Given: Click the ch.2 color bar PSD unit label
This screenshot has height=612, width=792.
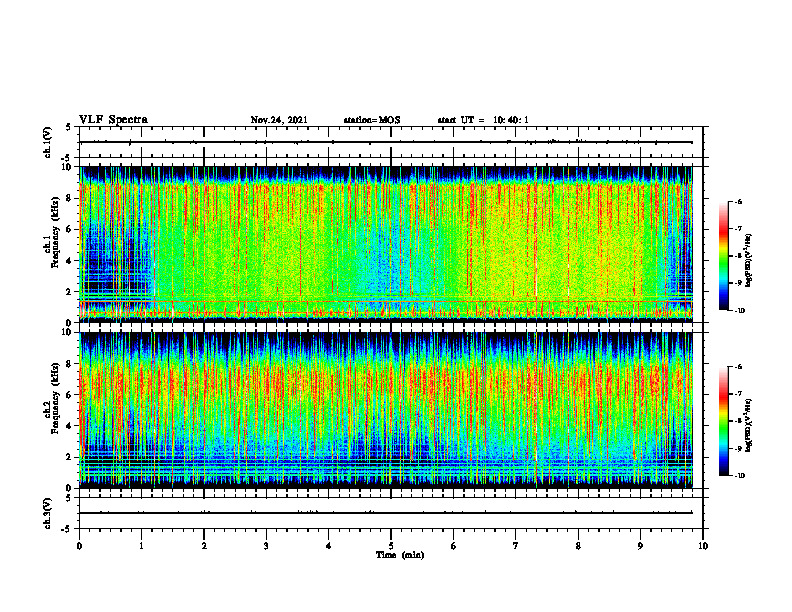Looking at the screenshot, I should (749, 425).
